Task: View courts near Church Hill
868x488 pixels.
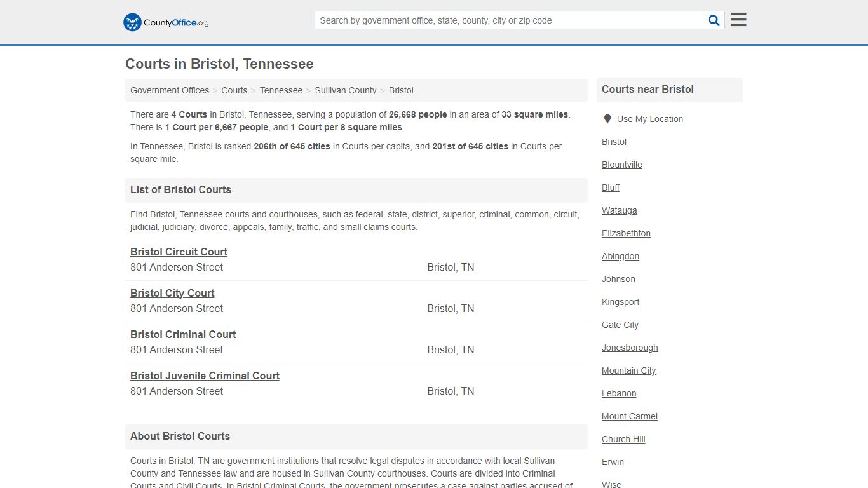Action: (623, 439)
